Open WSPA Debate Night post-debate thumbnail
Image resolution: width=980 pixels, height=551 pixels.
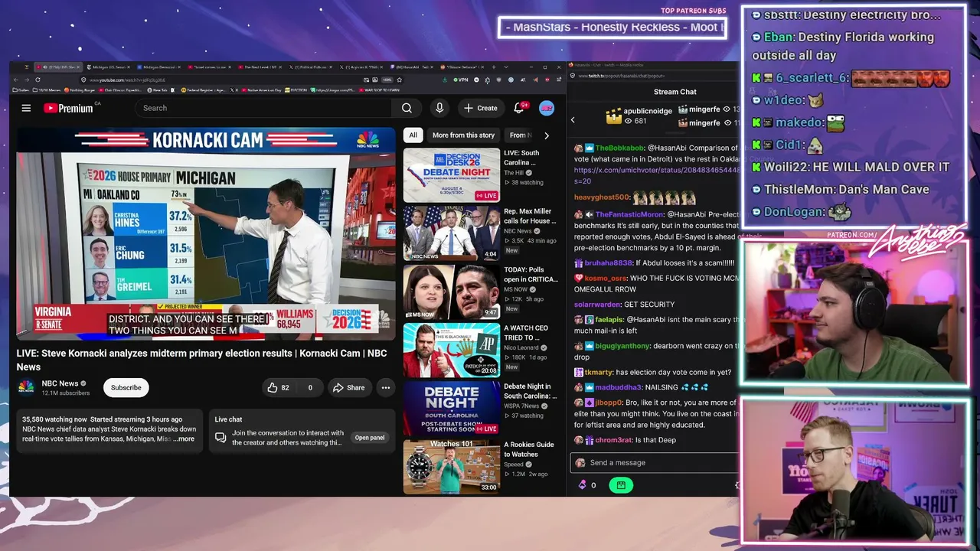coord(452,408)
